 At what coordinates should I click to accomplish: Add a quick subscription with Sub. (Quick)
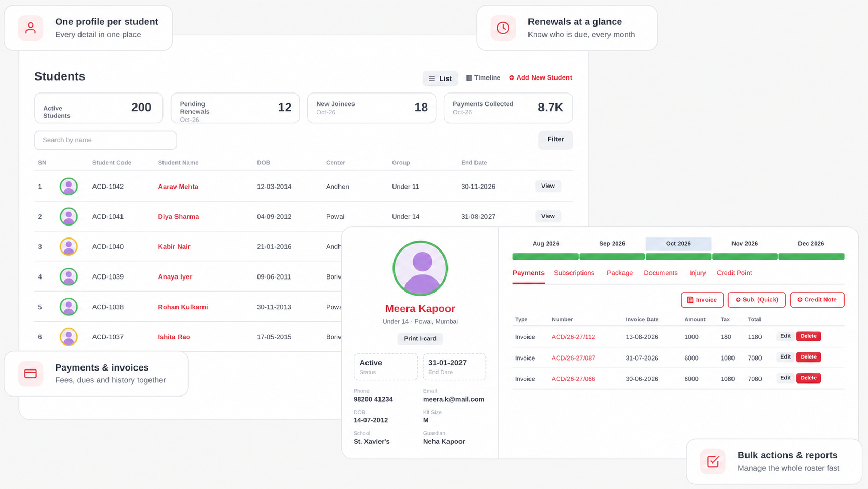[x=757, y=300]
